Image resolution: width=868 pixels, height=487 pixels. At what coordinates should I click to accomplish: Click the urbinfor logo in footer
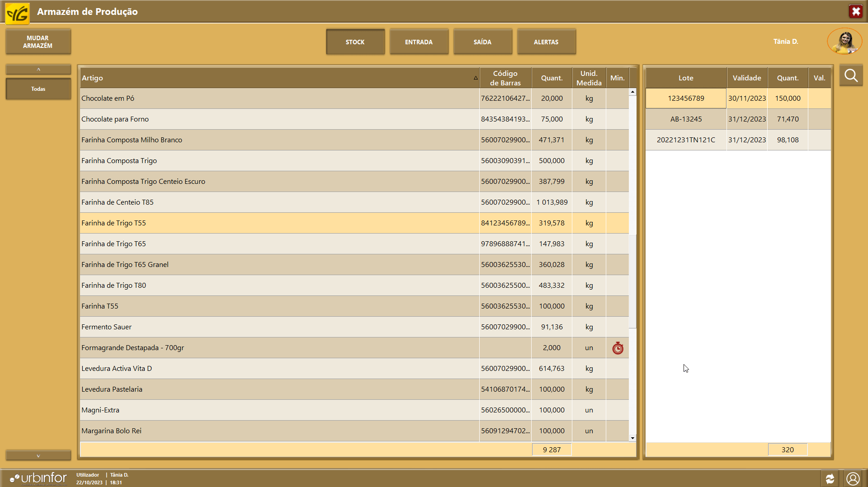(38, 478)
